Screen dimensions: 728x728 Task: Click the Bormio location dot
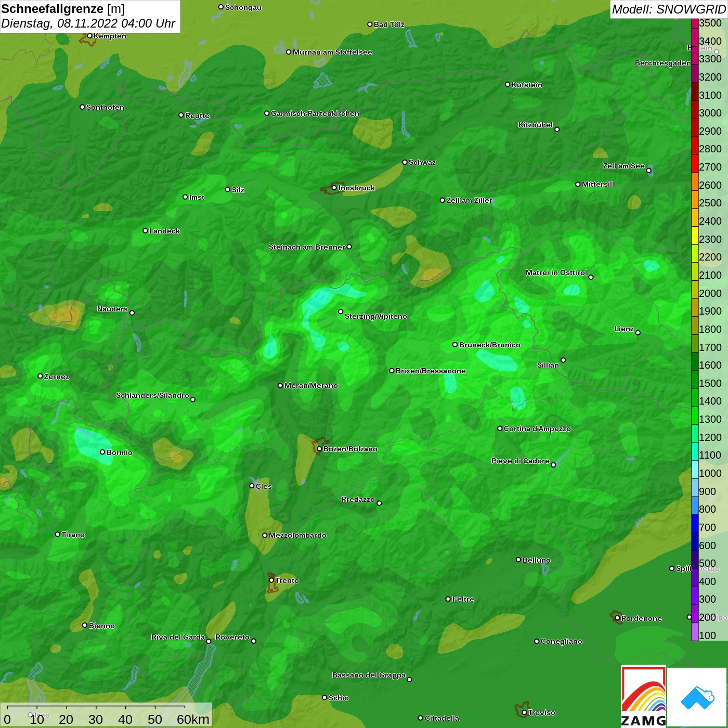pyautogui.click(x=102, y=452)
